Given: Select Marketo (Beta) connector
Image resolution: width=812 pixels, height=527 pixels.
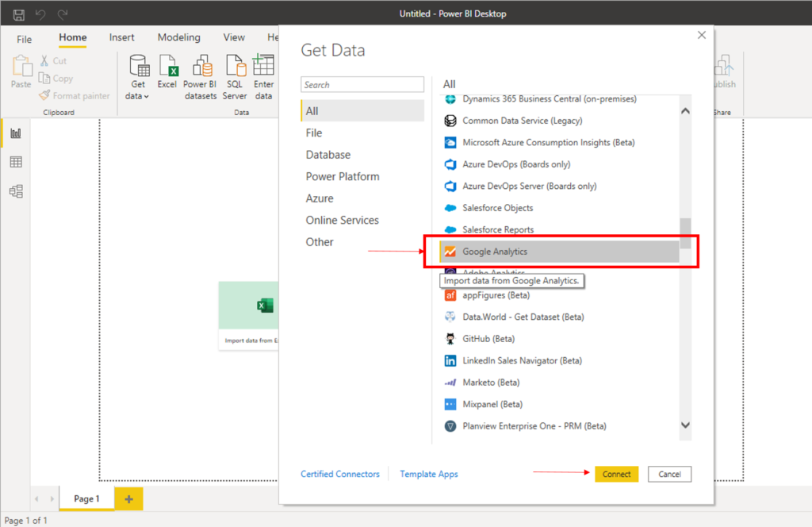Looking at the screenshot, I should point(491,382).
